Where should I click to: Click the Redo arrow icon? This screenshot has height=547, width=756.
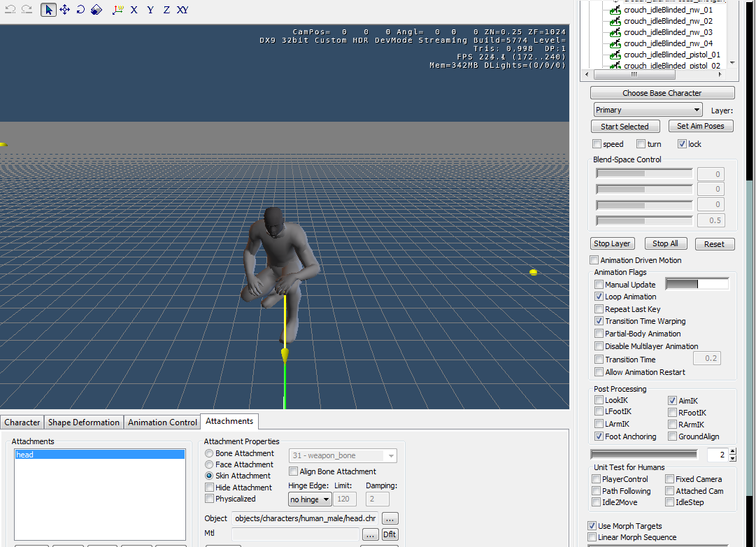click(27, 9)
